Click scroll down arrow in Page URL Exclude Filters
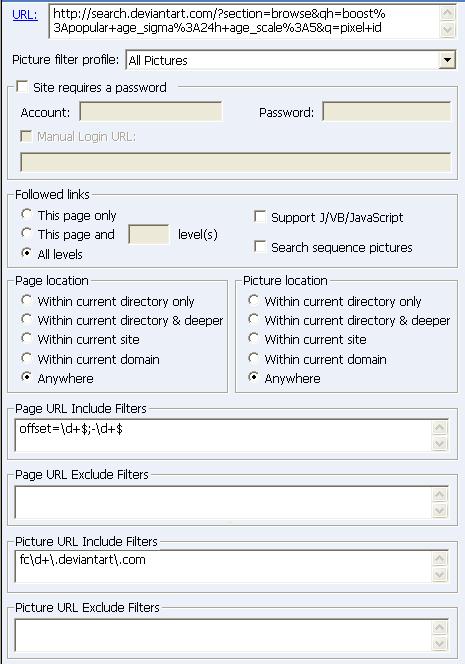This screenshot has width=465, height=664. 439,511
